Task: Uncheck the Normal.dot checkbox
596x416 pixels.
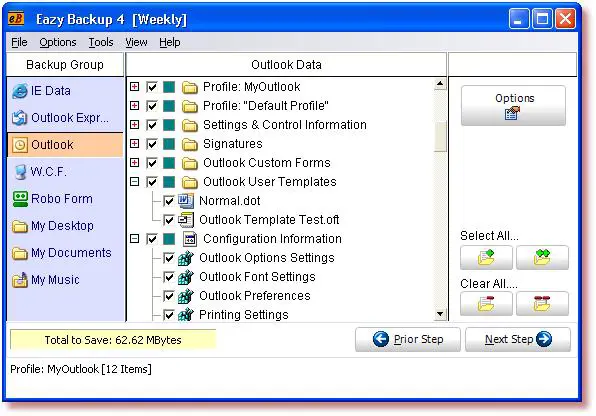Action: point(169,201)
